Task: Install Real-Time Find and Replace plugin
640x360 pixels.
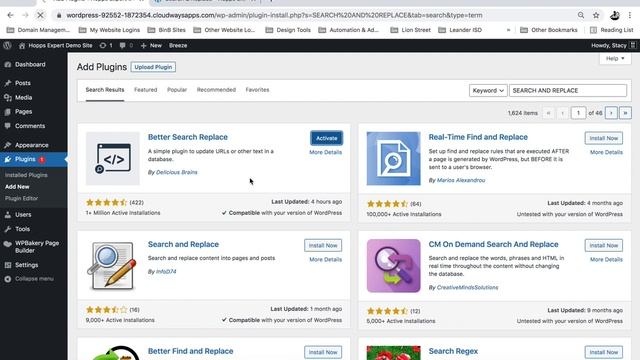Action: pos(604,138)
